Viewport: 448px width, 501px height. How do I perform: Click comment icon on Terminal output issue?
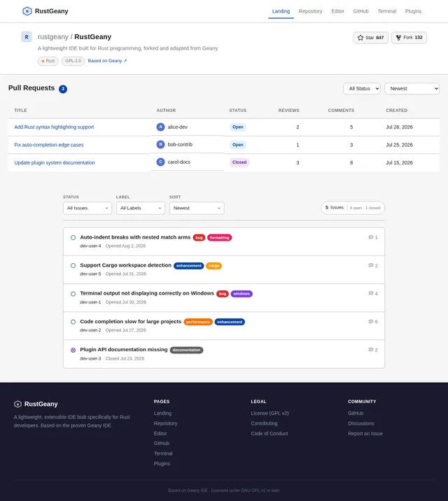pyautogui.click(x=371, y=293)
